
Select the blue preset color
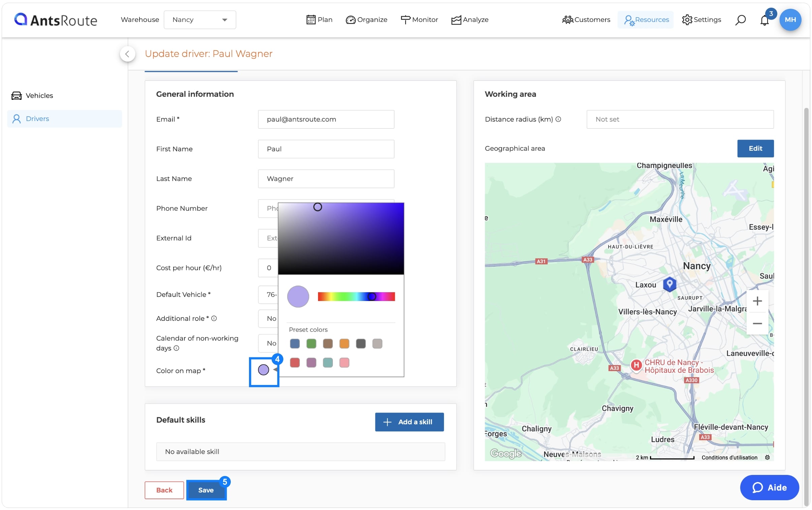point(294,343)
